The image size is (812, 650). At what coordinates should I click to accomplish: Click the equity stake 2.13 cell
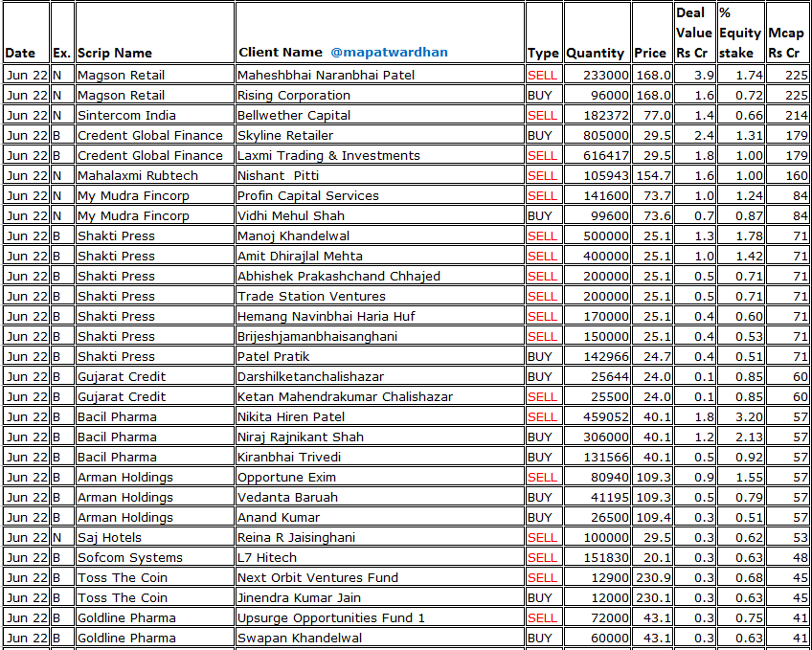coord(741,437)
